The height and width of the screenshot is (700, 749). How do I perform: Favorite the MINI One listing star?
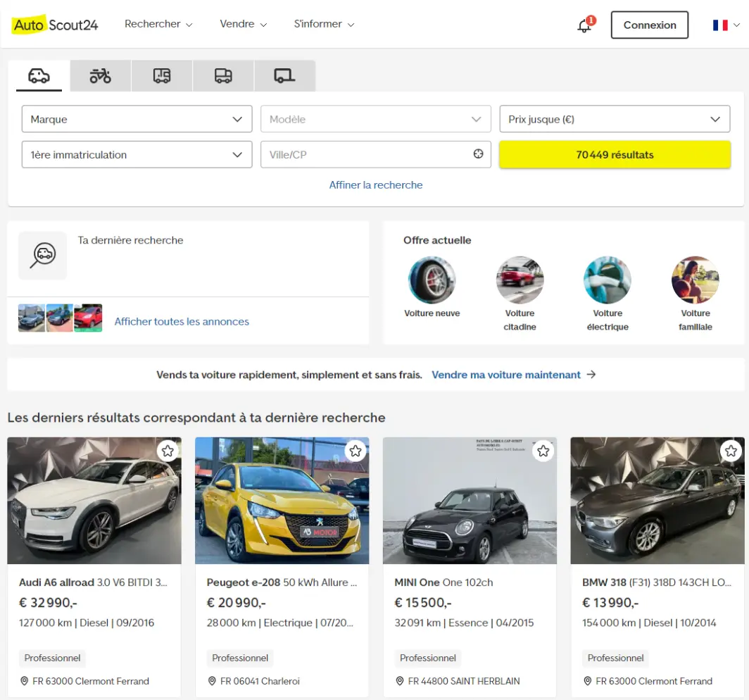click(x=543, y=451)
